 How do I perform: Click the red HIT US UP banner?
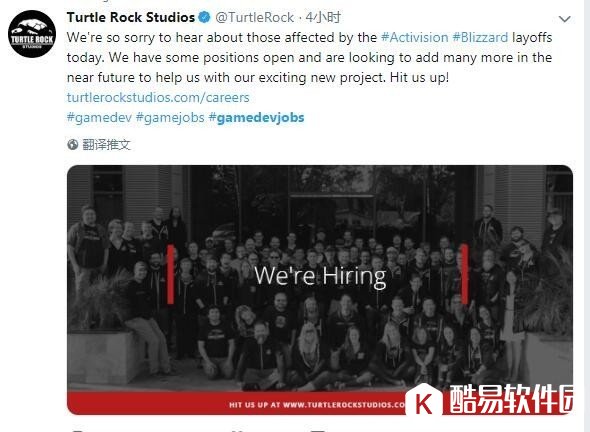tap(236, 403)
